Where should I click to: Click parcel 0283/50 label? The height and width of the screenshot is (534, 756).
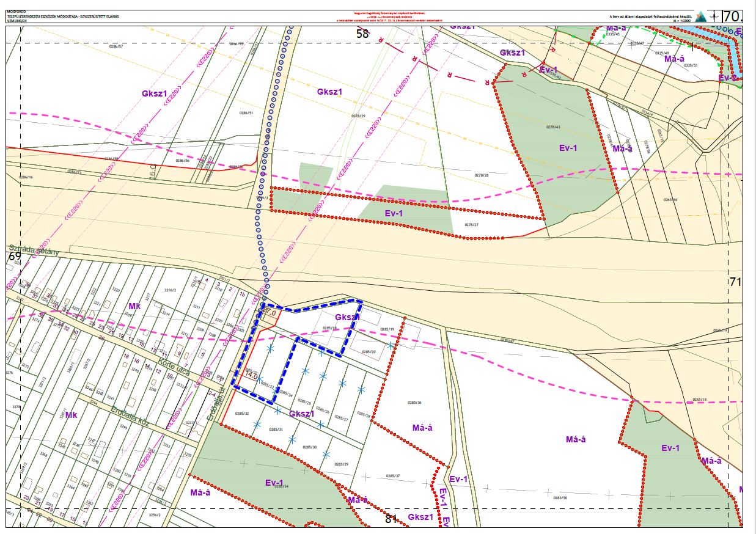[560, 498]
